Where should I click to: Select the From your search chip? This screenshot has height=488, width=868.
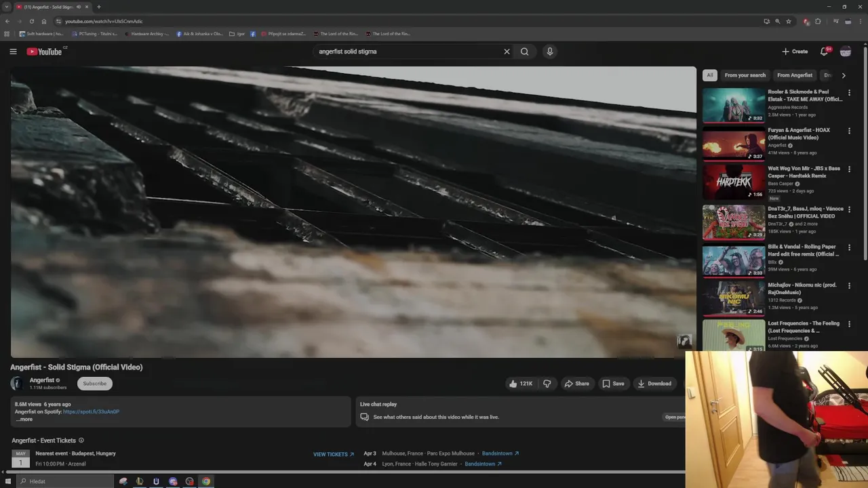coord(745,75)
